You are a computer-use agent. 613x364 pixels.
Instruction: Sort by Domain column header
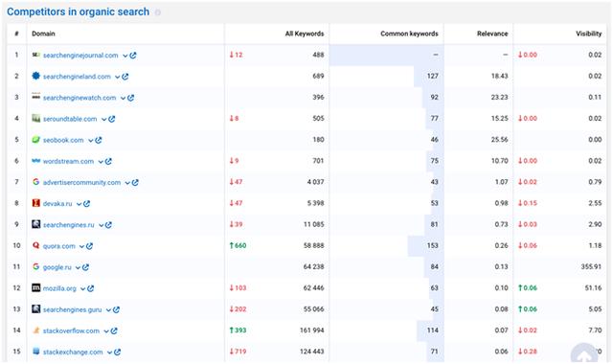point(43,34)
